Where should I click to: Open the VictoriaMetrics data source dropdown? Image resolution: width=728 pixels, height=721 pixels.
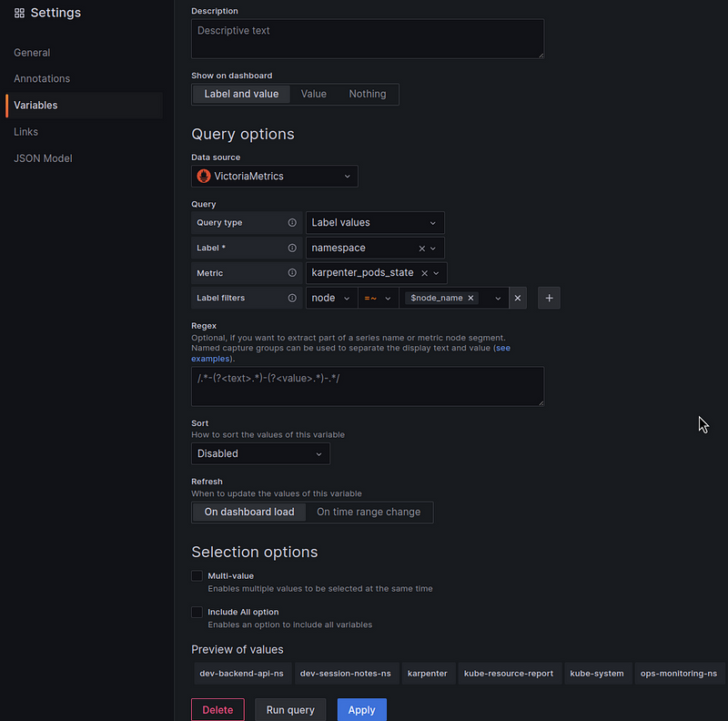274,177
